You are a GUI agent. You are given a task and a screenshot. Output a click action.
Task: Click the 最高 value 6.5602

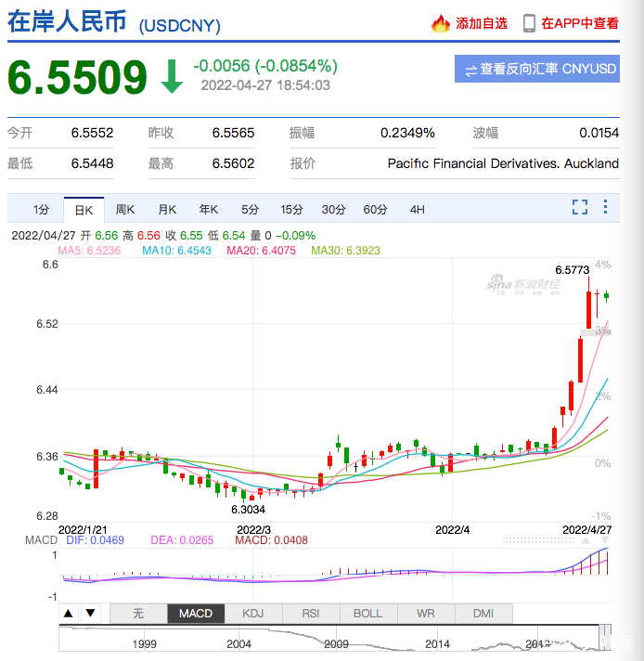tap(234, 163)
